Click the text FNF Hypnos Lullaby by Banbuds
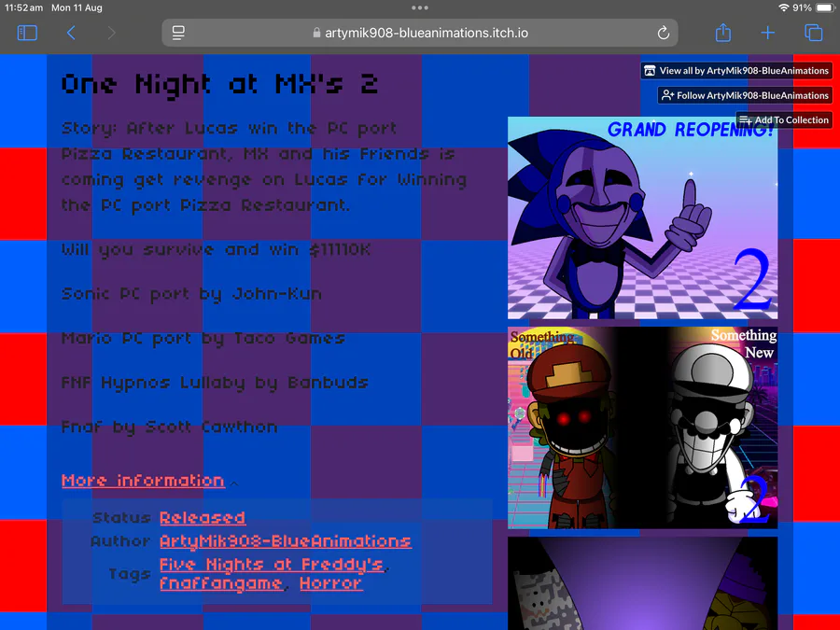The image size is (840, 630). click(x=215, y=383)
